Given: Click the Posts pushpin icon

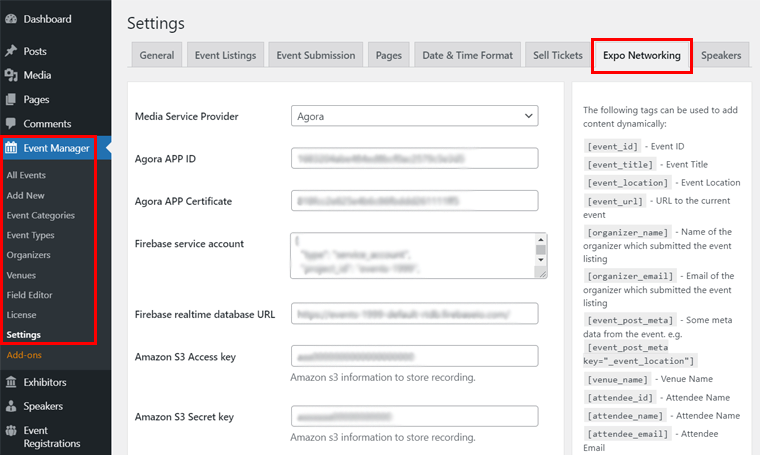Looking at the screenshot, I should click(x=11, y=51).
